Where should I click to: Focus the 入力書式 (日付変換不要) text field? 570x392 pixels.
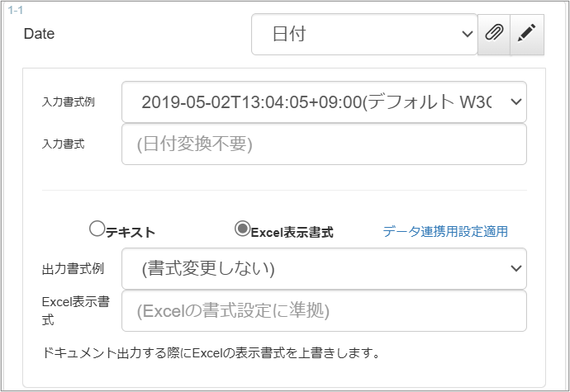324,144
